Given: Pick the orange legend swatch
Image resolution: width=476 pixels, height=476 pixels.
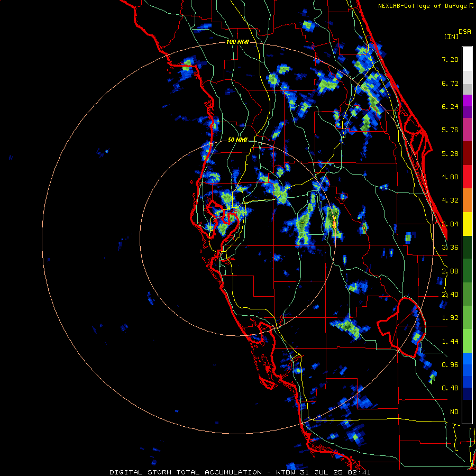Looking at the screenshot, I should 467,200.
